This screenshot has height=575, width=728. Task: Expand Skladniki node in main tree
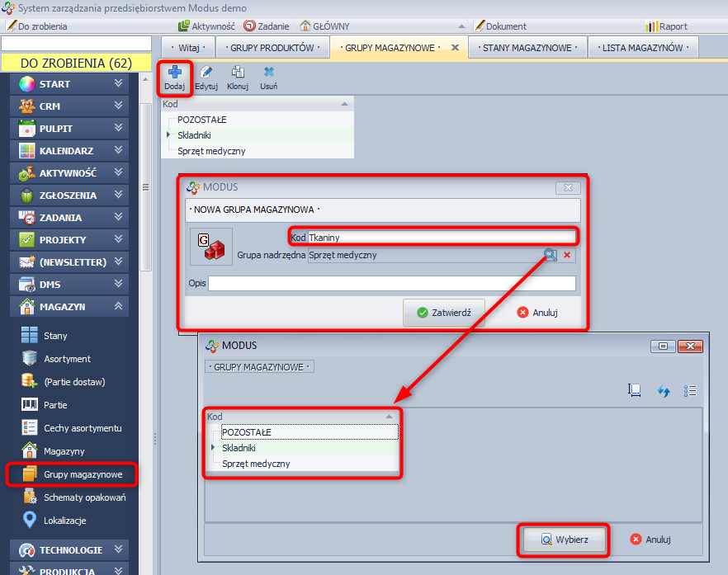tap(168, 134)
